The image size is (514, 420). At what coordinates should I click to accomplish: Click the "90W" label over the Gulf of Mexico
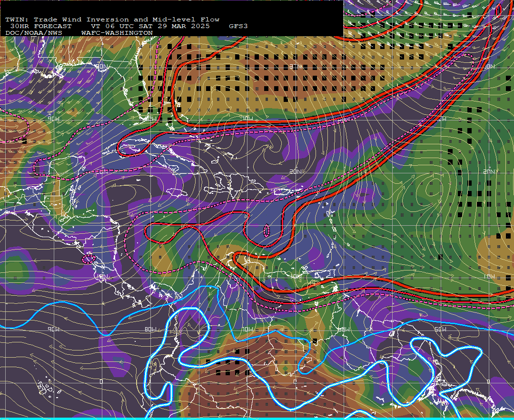pos(54,119)
